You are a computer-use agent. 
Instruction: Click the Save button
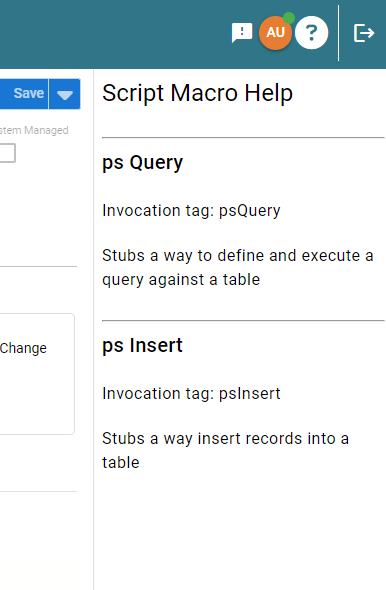coord(24,94)
